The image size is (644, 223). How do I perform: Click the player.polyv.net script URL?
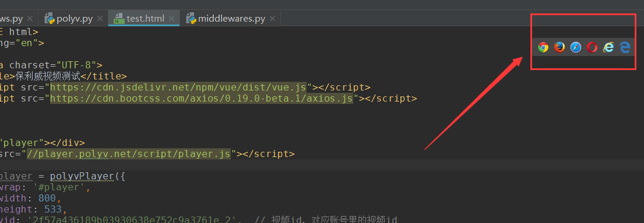(x=129, y=154)
